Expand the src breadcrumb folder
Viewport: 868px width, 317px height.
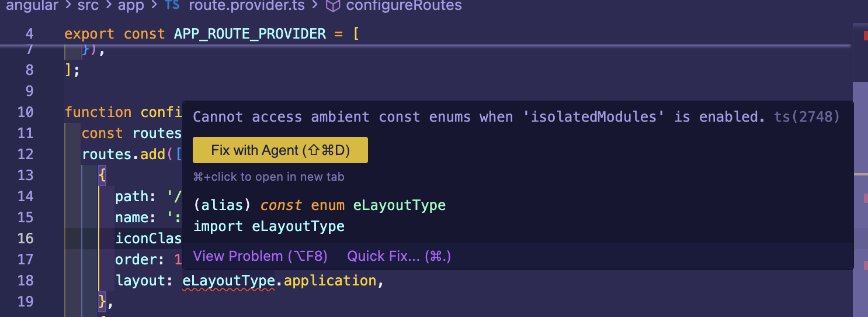click(x=88, y=6)
